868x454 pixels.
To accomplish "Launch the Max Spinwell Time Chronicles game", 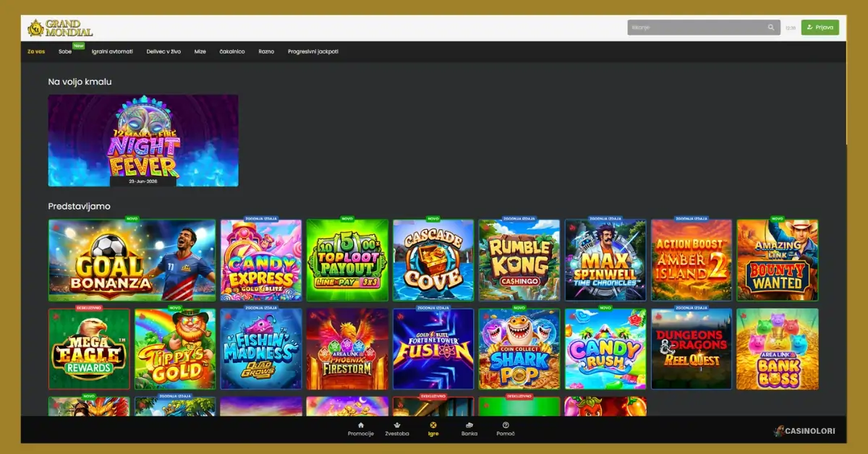I will 605,260.
